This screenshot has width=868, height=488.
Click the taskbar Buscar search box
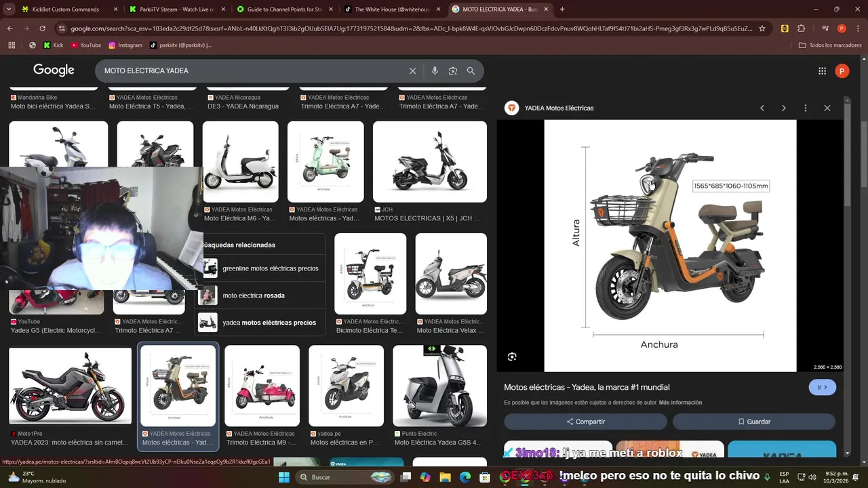click(344, 477)
